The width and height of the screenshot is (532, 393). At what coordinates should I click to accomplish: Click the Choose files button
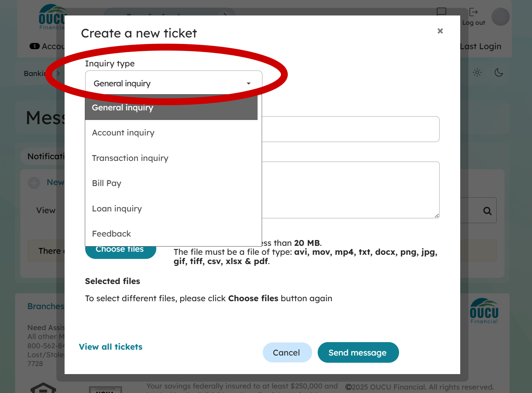[120, 251]
